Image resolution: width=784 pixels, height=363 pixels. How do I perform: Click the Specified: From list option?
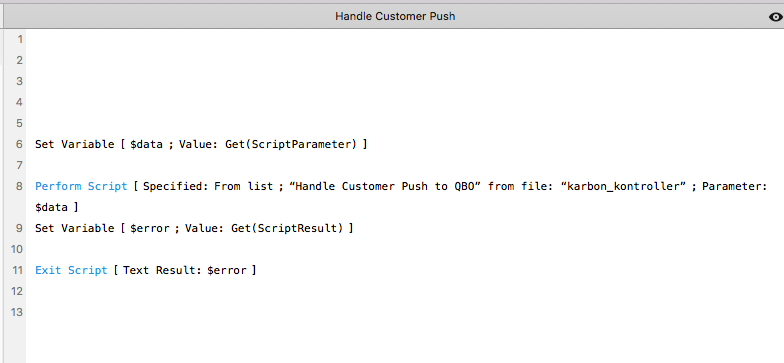(208, 186)
